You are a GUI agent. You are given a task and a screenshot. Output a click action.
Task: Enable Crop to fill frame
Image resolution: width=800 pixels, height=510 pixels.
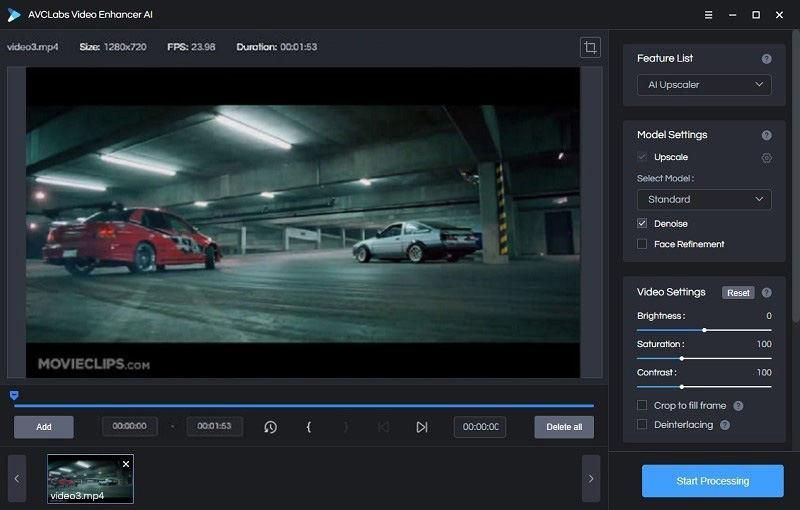click(642, 405)
